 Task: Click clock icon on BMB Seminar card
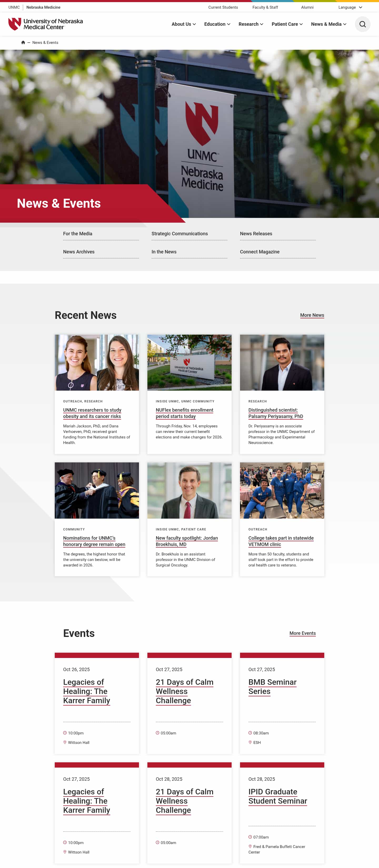coord(250,733)
